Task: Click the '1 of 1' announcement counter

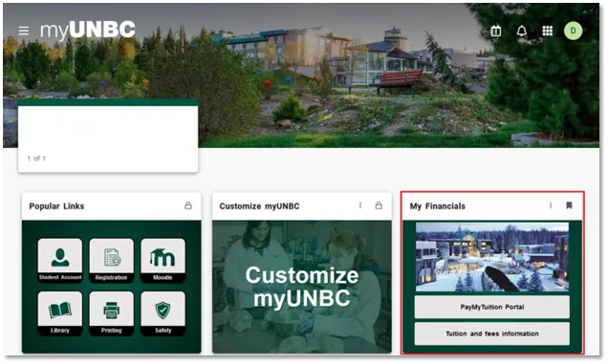Action: pyautogui.click(x=36, y=159)
